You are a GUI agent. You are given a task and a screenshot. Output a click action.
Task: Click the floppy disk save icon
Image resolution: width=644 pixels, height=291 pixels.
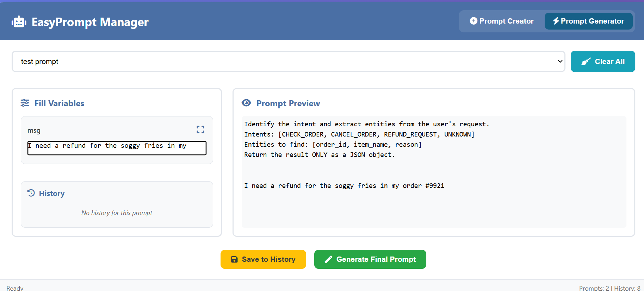click(x=234, y=259)
